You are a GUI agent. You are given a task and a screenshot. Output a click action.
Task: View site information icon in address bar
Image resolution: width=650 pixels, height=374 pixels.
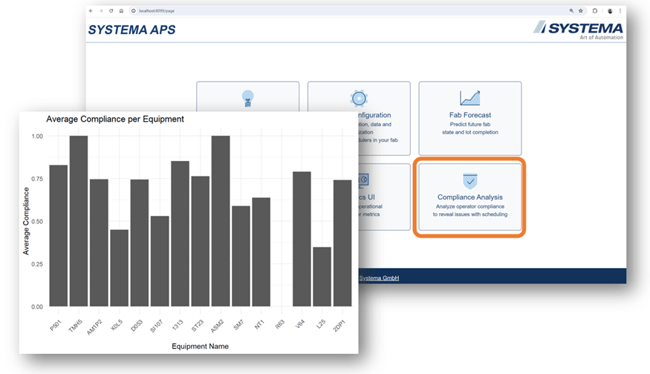(x=133, y=11)
